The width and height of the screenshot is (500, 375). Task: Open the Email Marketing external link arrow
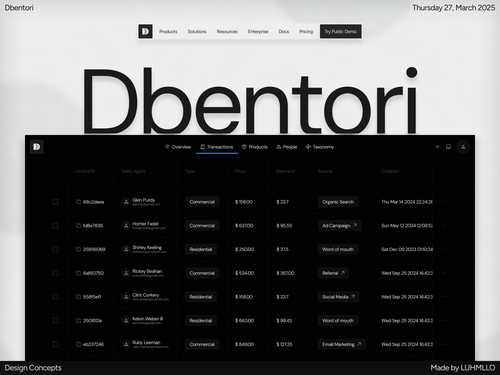pyautogui.click(x=359, y=344)
